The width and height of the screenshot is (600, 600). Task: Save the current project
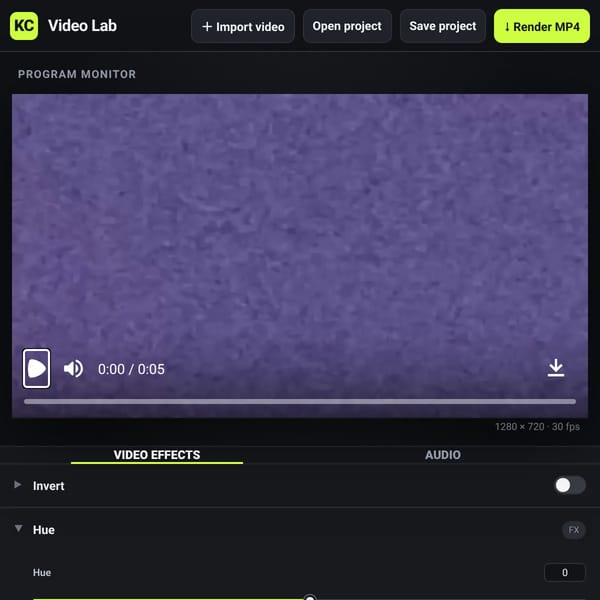tap(443, 26)
